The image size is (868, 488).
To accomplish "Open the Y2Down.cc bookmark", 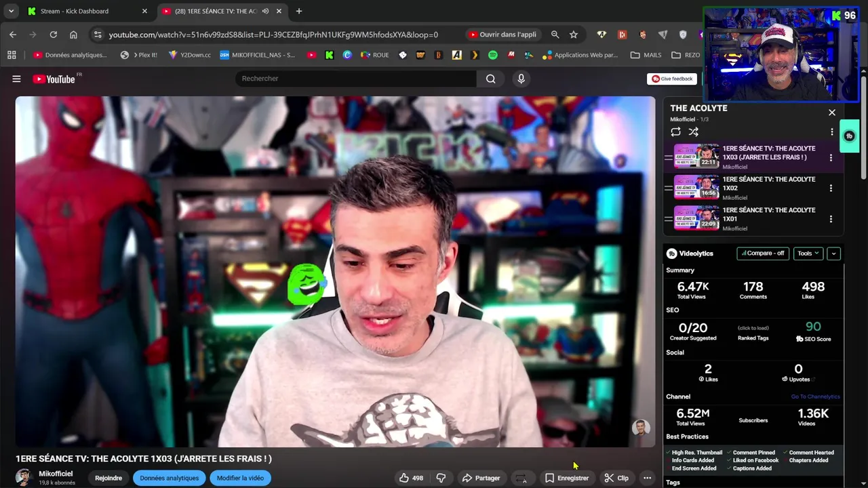I will [189, 55].
